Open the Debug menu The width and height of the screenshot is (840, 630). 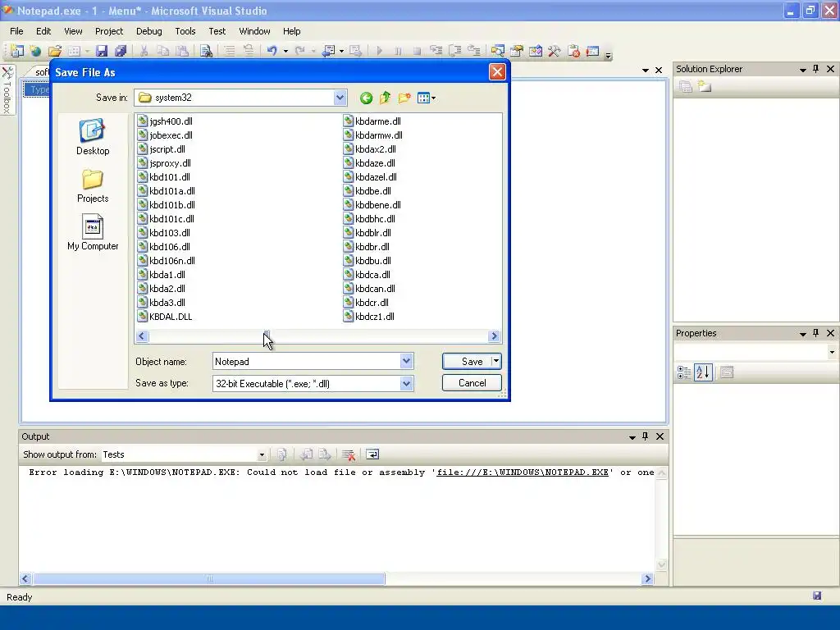[149, 31]
